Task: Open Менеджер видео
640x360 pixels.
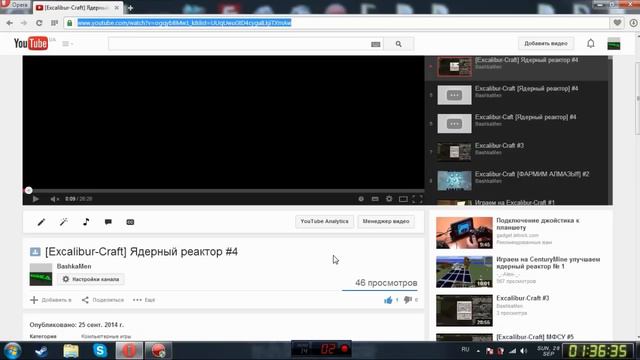Action: 386,221
